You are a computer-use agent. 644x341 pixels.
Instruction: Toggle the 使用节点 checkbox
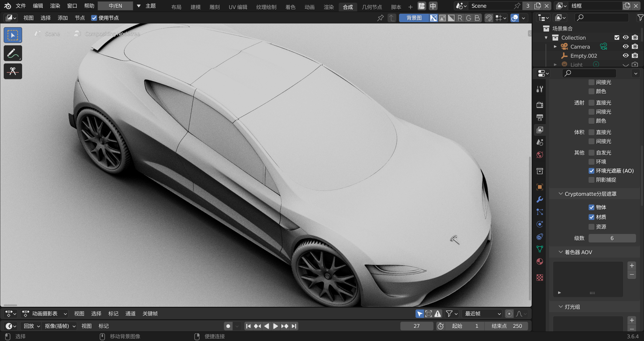94,18
